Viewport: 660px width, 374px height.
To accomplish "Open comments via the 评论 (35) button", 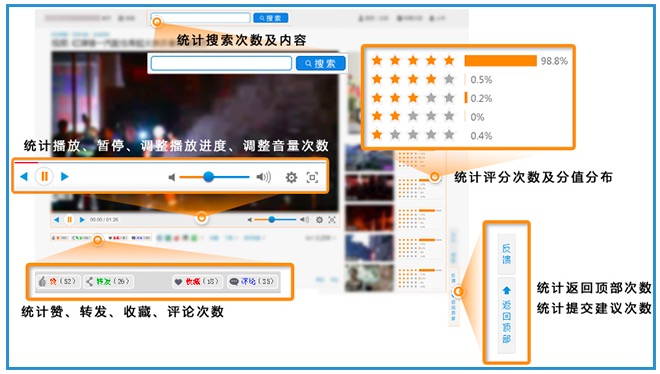I will [253, 281].
